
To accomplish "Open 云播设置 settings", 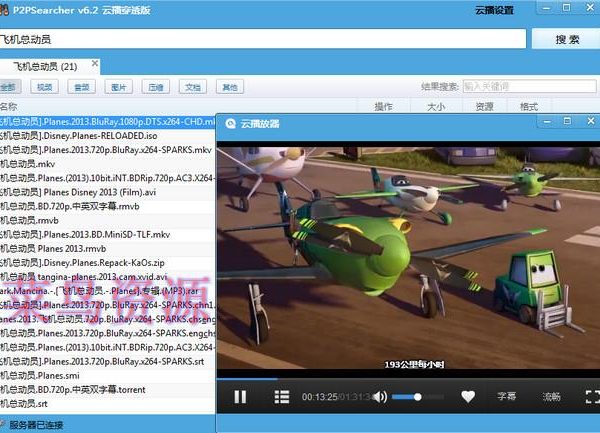I will tap(494, 10).
